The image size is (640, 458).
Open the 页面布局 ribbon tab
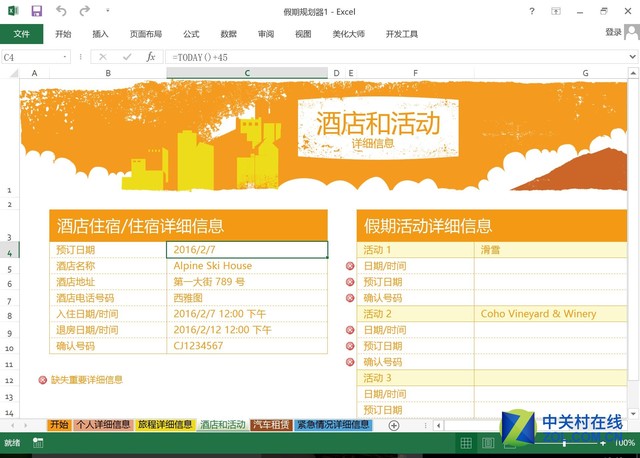[x=146, y=33]
